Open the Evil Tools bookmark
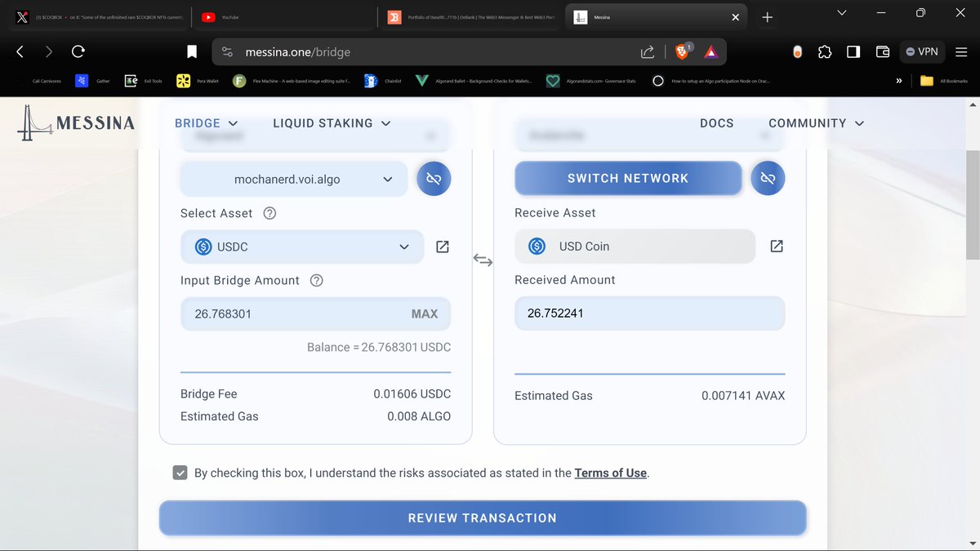 pyautogui.click(x=143, y=81)
